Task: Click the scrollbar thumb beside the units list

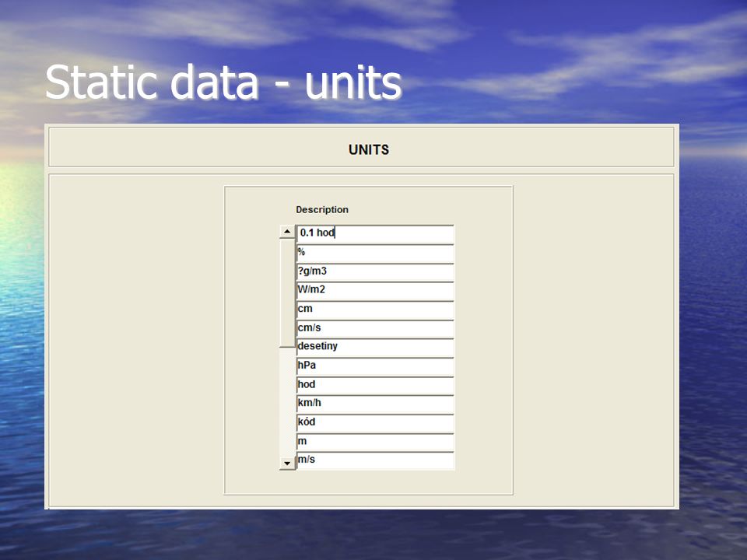Action: click(287, 293)
